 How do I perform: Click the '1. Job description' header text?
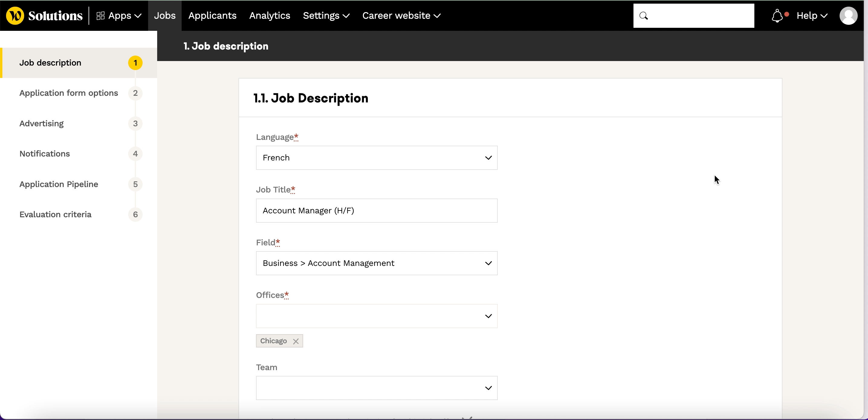226,46
